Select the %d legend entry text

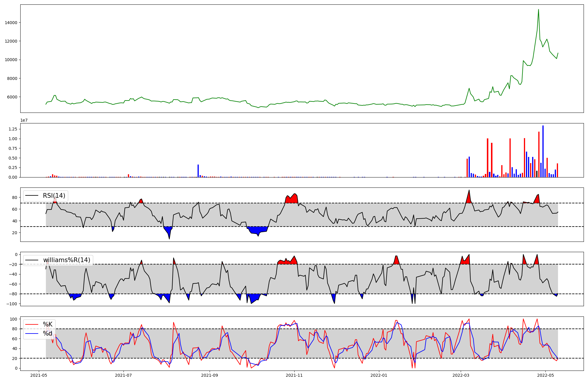point(48,334)
